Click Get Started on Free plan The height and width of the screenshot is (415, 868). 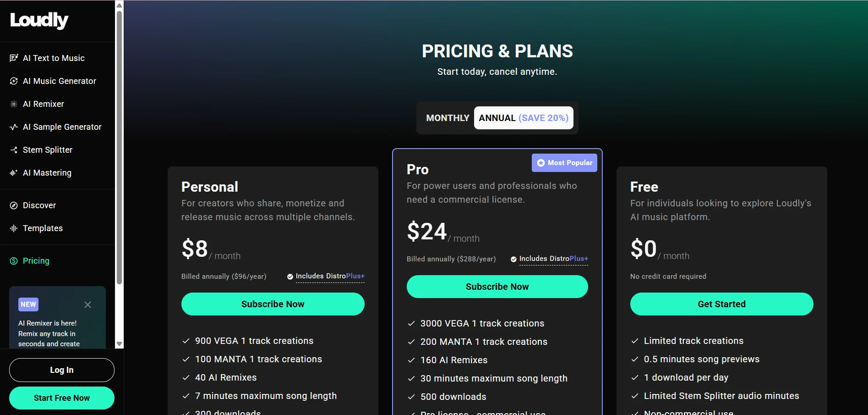pyautogui.click(x=722, y=304)
